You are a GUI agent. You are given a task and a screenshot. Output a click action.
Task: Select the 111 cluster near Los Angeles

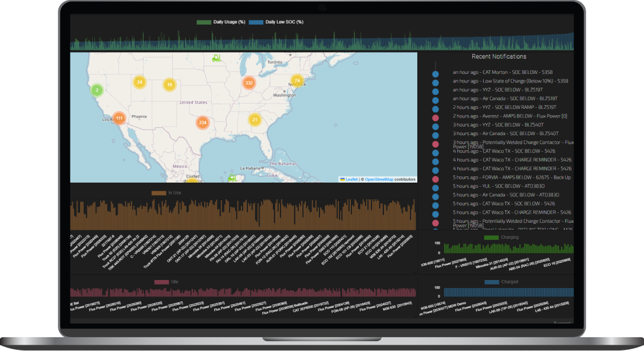tap(119, 118)
